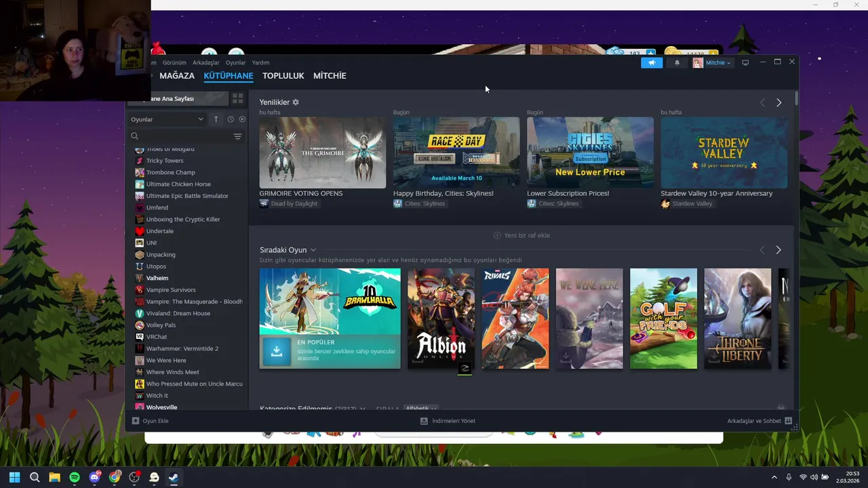Go to next Yenilikler news page
This screenshot has width=868, height=488.
(778, 102)
